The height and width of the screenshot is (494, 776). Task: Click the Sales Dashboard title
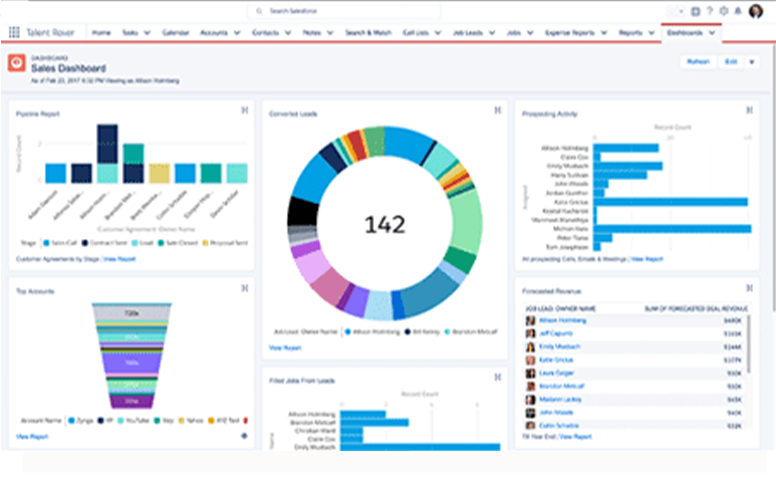(x=68, y=68)
